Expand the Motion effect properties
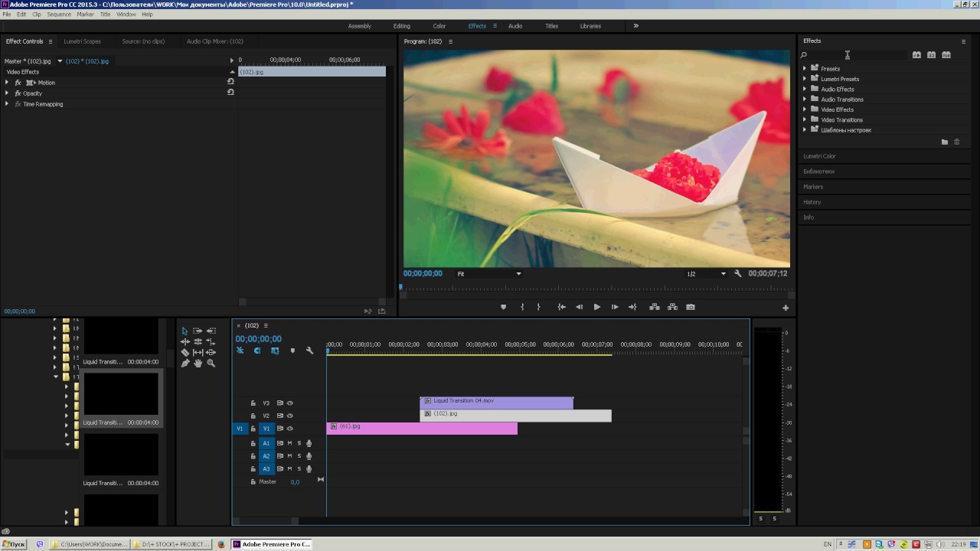Viewport: 980px width, 551px height. (7, 83)
